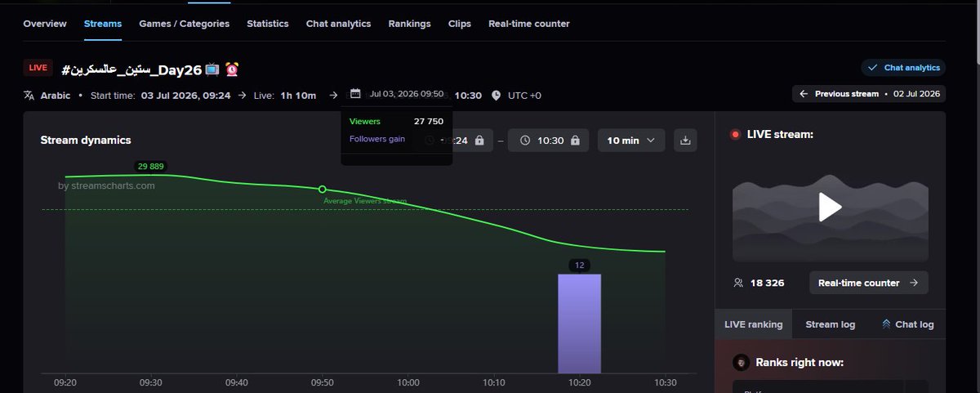Open the Real-time counter tab

pos(529,24)
